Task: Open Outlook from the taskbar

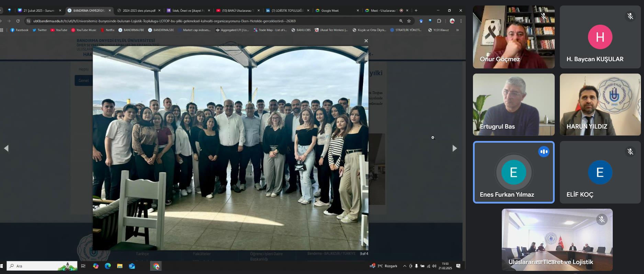Action: (132, 266)
